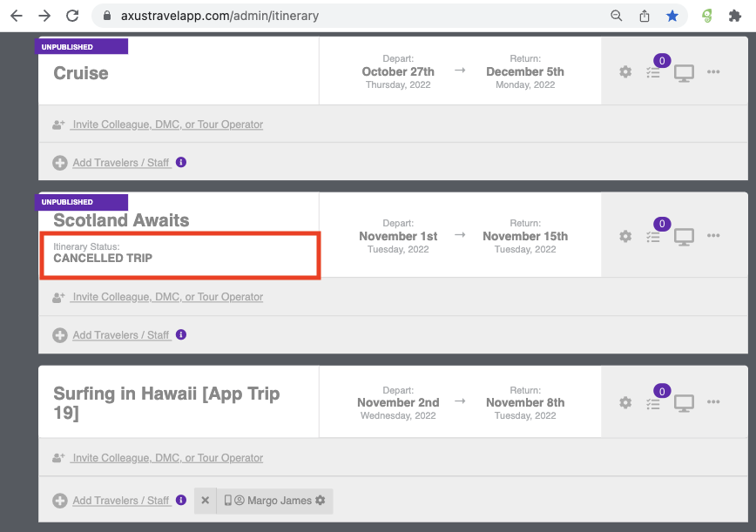Click the Margo James traveler chip
756x532 pixels.
[x=274, y=501]
